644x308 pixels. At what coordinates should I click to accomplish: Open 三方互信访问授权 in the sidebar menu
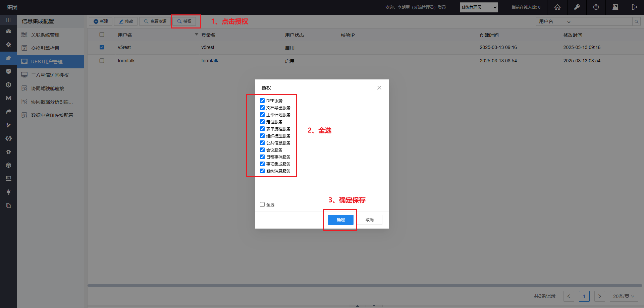(x=50, y=75)
